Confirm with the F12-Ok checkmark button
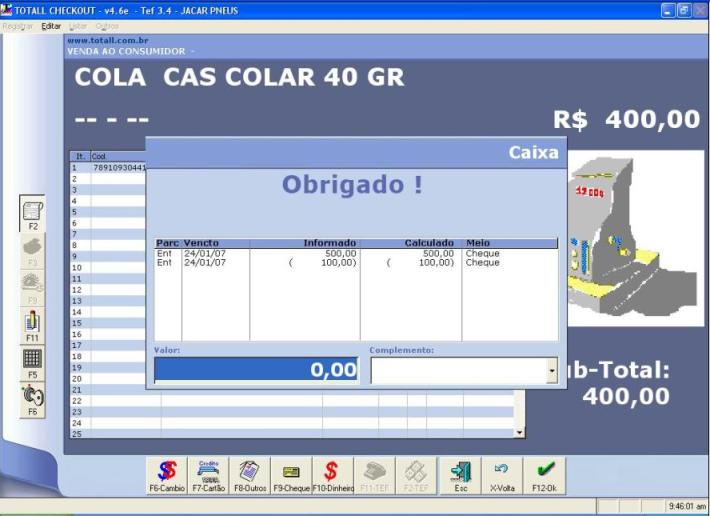 click(544, 476)
